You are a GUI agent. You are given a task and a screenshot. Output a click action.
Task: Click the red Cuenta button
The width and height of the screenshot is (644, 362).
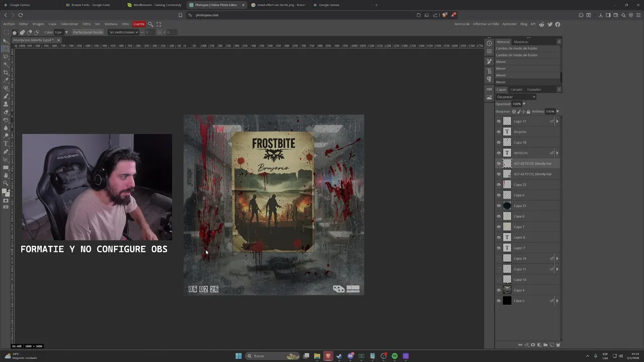[138, 24]
